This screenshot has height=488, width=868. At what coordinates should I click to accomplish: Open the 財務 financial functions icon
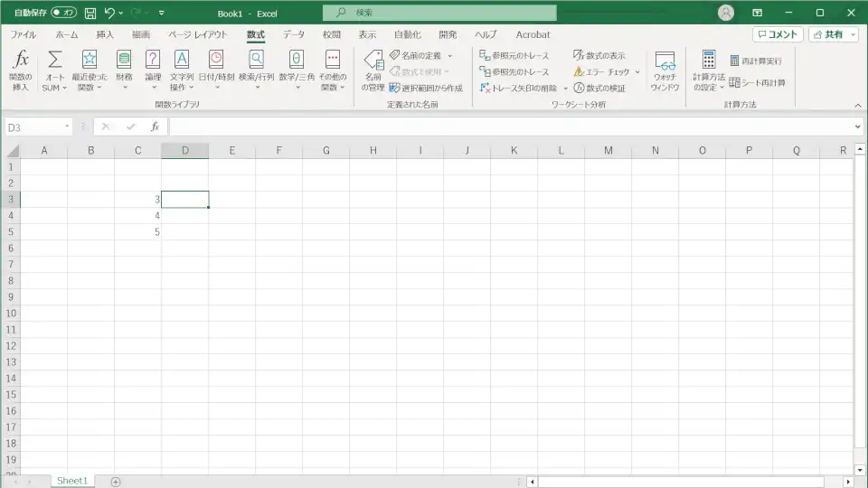pyautogui.click(x=124, y=70)
